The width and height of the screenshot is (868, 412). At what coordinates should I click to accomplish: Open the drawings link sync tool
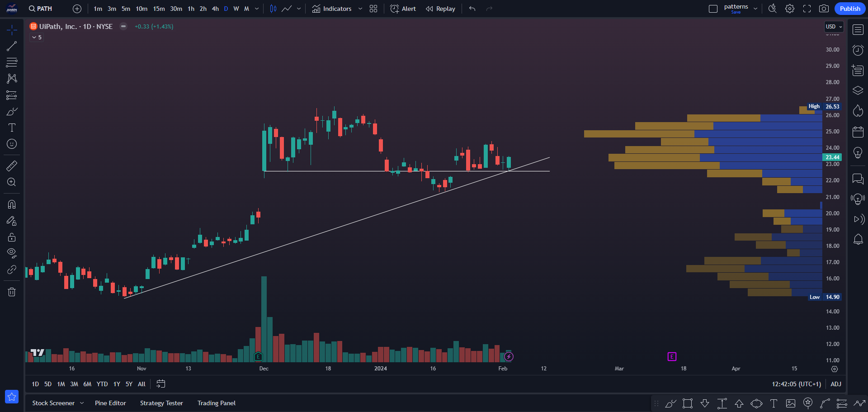tap(12, 270)
